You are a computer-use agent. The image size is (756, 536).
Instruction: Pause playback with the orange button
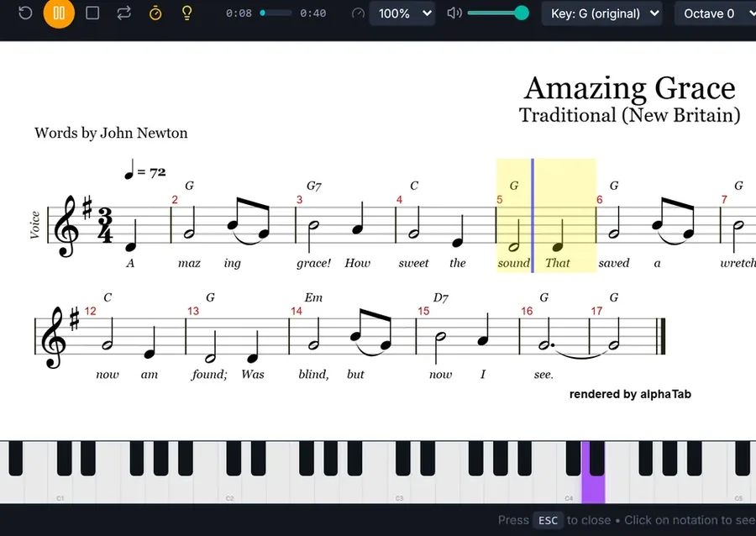[x=59, y=13]
